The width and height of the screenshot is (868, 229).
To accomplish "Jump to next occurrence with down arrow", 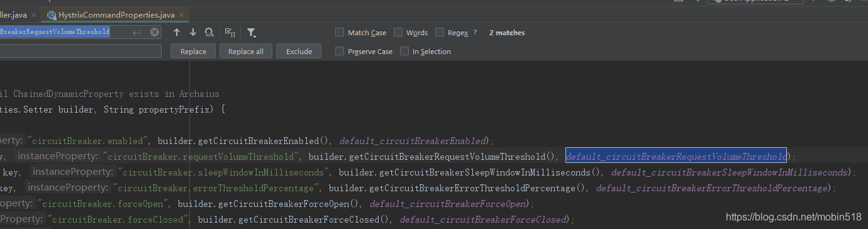I will (x=193, y=32).
